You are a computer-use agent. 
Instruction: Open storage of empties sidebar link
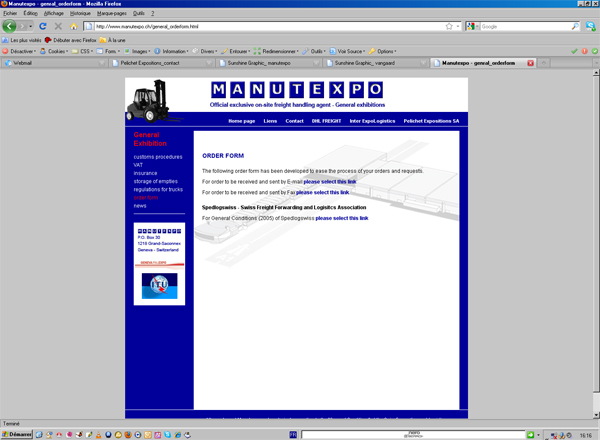tap(155, 181)
